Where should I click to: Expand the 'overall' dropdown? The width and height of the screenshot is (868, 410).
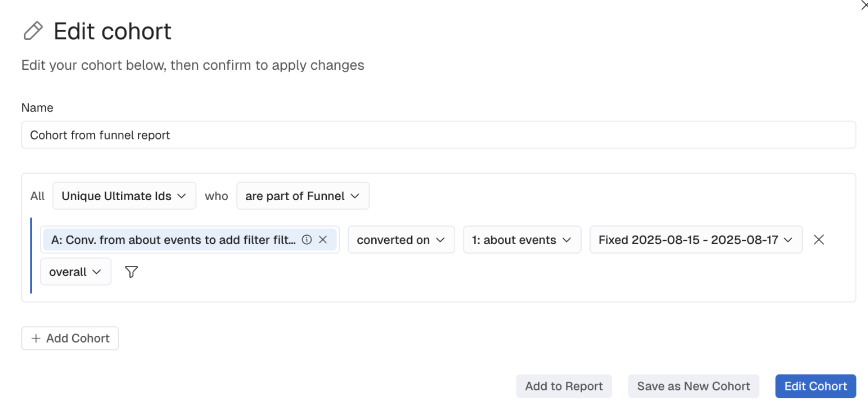click(75, 272)
